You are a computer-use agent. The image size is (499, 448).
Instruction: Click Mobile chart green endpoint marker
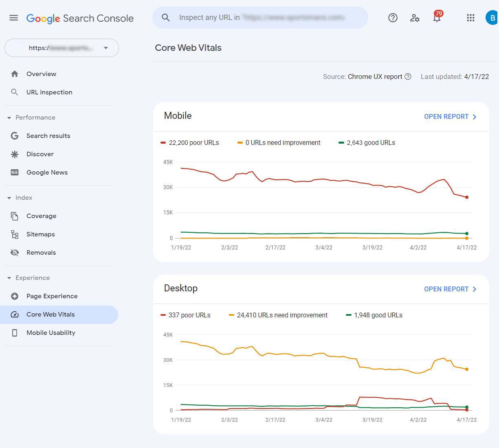click(467, 234)
